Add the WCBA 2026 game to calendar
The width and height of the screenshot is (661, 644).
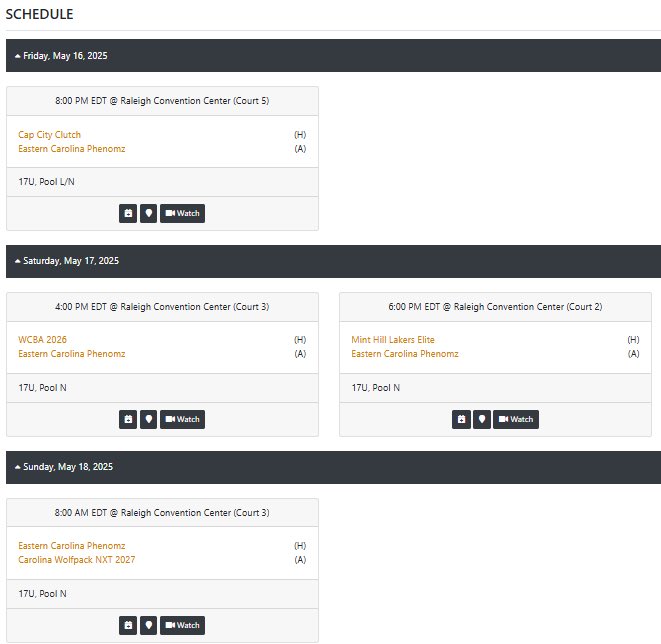tap(128, 419)
